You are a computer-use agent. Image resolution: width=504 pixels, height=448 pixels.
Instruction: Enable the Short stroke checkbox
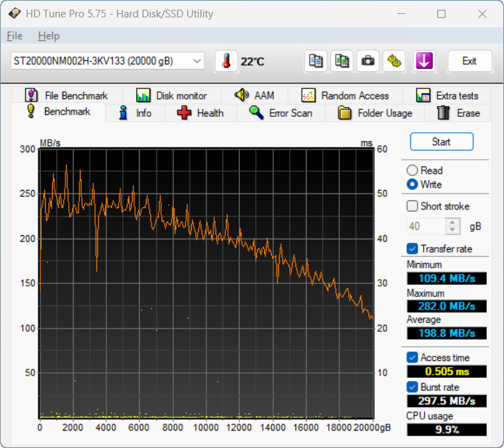tap(412, 206)
